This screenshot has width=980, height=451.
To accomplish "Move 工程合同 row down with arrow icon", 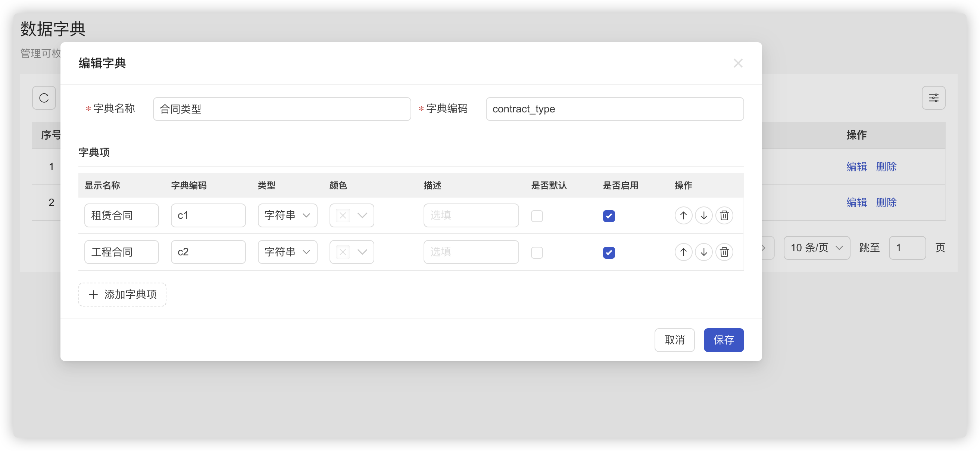I will 703,252.
